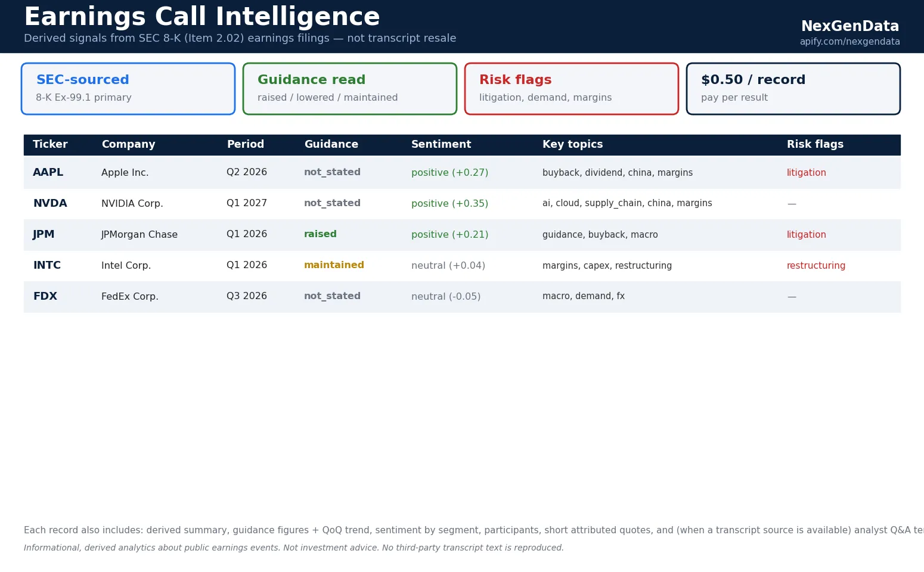Click the FDX ticker cell
This screenshot has height=572, width=924.
(45, 296)
